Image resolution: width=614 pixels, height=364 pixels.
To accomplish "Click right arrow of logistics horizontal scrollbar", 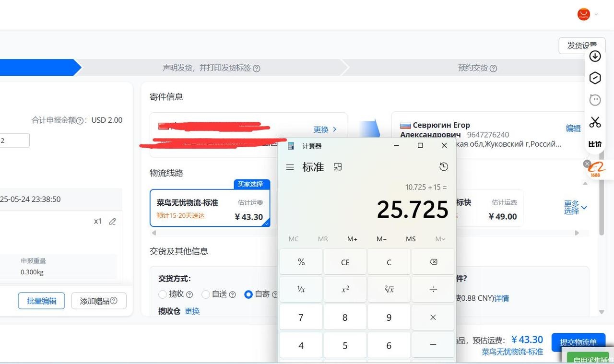I will pyautogui.click(x=577, y=233).
